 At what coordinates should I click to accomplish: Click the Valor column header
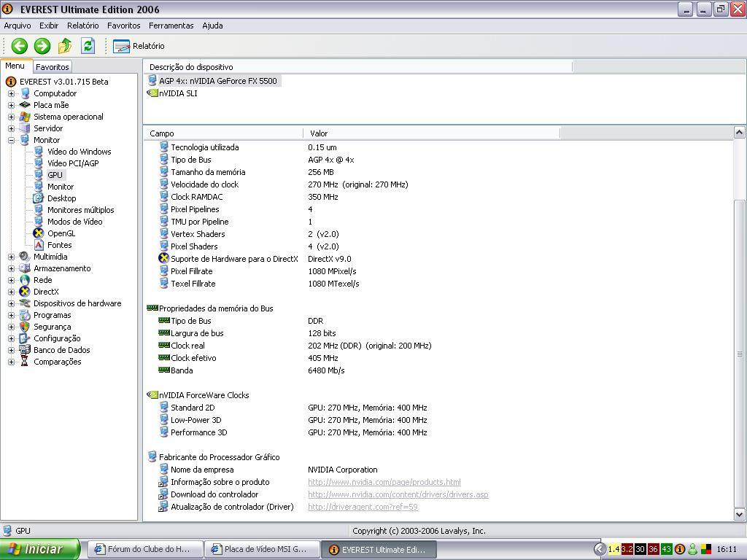[x=432, y=133]
